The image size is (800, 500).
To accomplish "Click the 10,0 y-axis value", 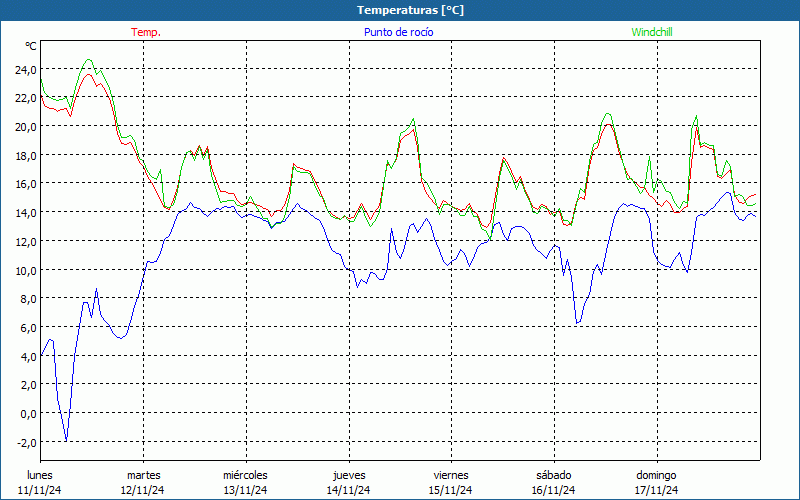I will coord(26,270).
